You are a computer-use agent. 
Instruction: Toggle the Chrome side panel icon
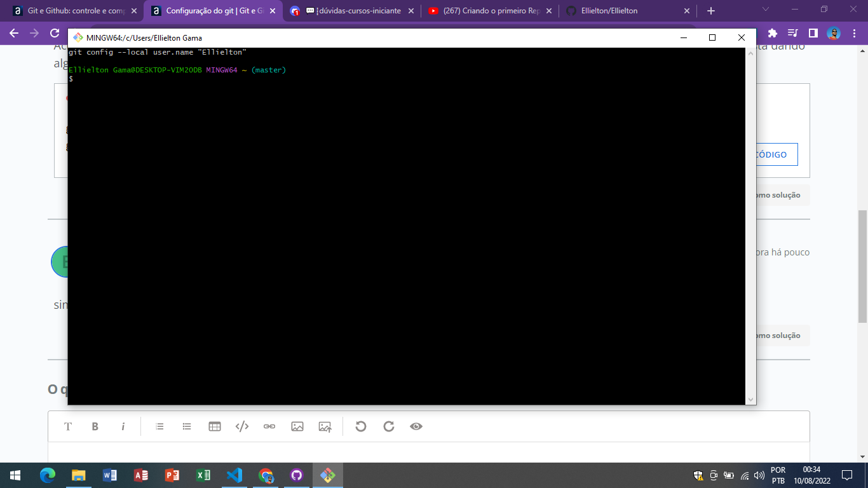pyautogui.click(x=813, y=33)
